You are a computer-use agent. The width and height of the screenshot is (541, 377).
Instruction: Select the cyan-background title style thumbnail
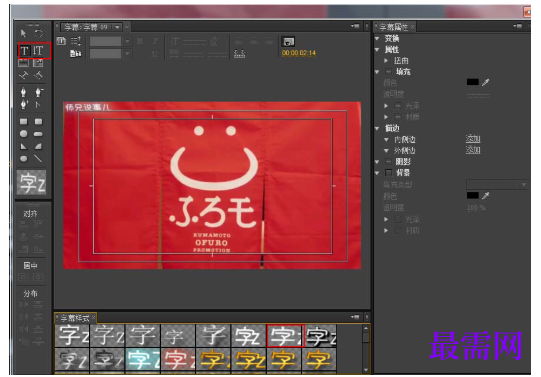(x=143, y=359)
